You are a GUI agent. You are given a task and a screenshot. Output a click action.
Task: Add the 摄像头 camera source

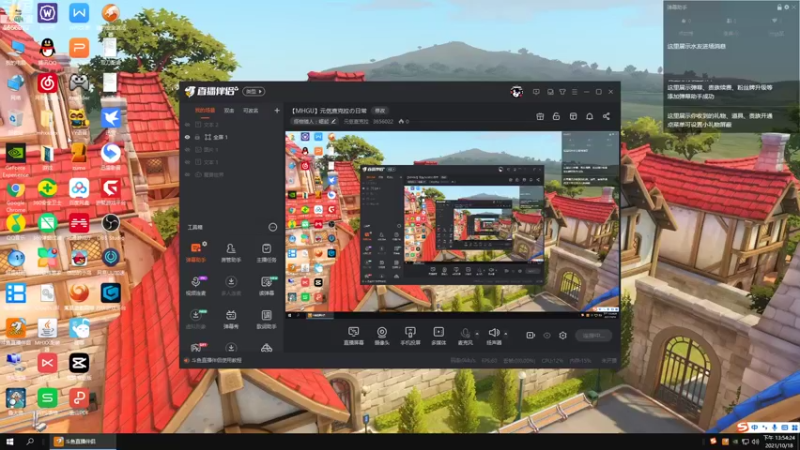(x=382, y=336)
